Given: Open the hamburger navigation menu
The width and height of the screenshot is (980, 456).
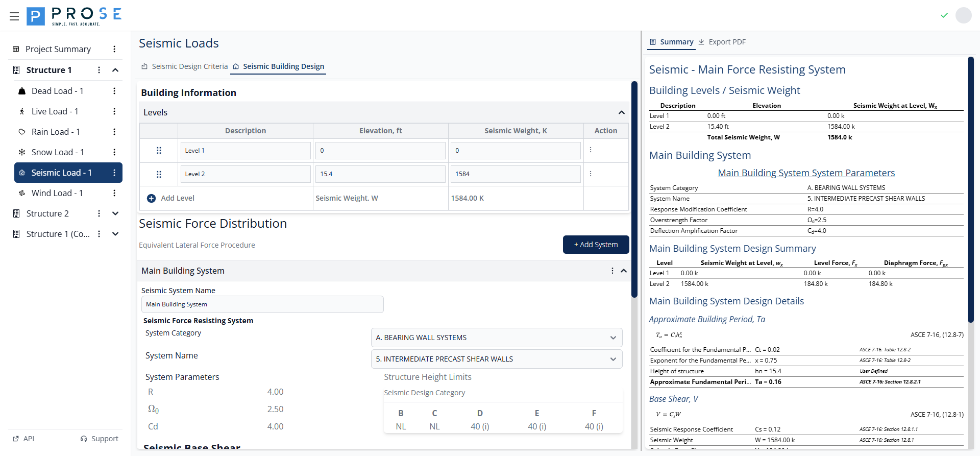Looking at the screenshot, I should tap(14, 16).
